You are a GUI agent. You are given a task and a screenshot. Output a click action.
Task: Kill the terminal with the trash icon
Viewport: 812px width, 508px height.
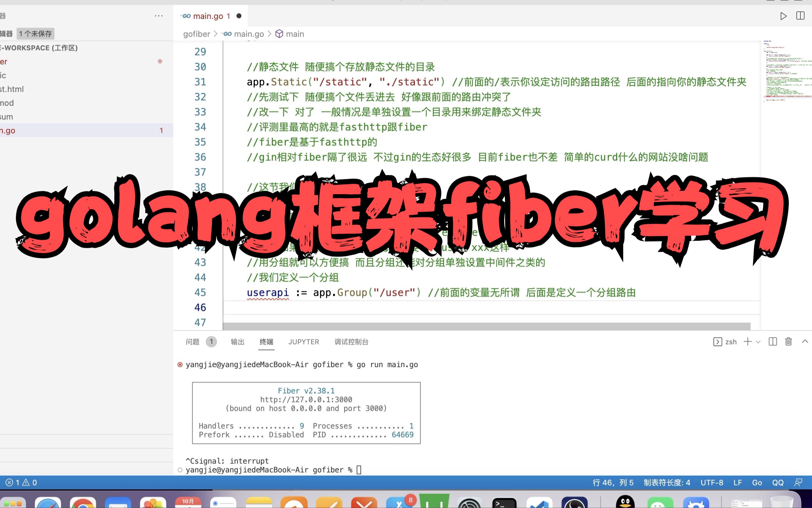click(788, 342)
